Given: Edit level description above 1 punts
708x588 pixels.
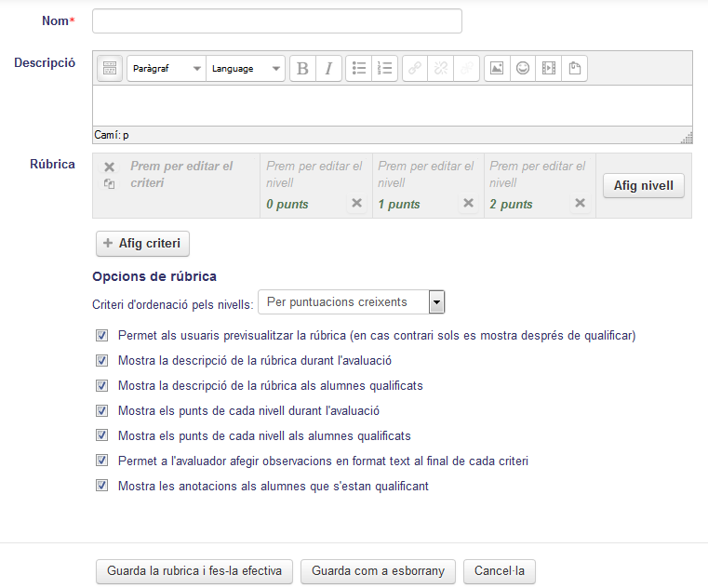Looking at the screenshot, I should (426, 174).
